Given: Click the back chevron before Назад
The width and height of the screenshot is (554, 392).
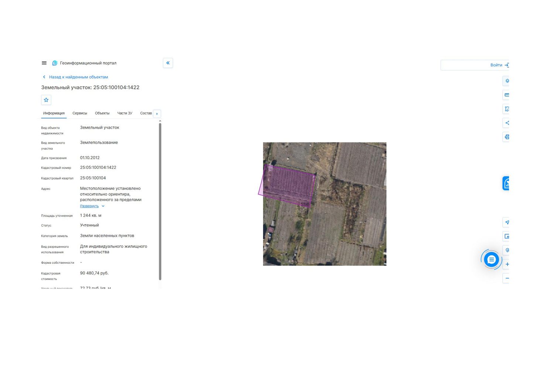Looking at the screenshot, I should click(x=44, y=77).
